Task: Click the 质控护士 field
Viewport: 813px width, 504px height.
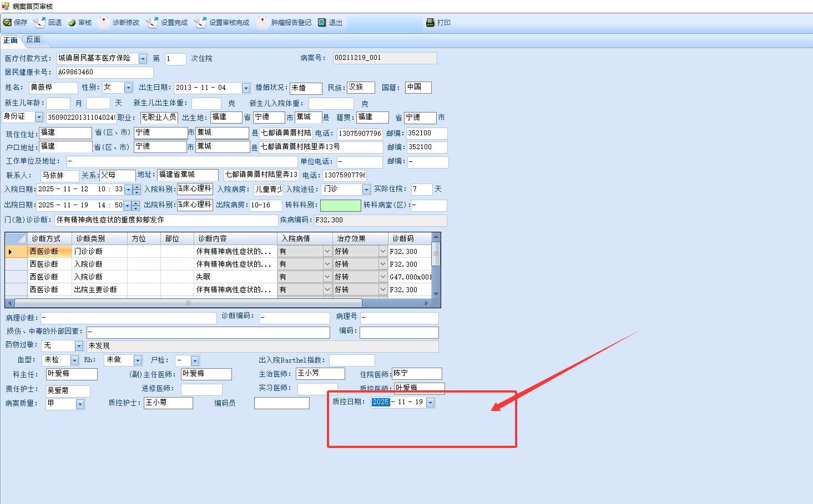Action: pyautogui.click(x=168, y=403)
